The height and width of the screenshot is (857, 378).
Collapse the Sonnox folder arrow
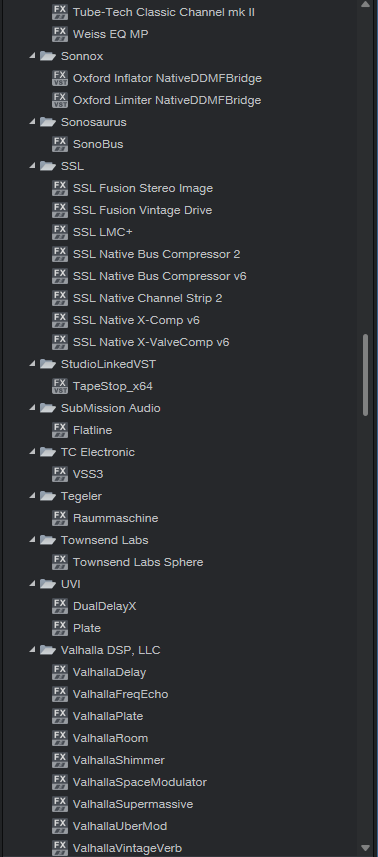pyautogui.click(x=33, y=56)
